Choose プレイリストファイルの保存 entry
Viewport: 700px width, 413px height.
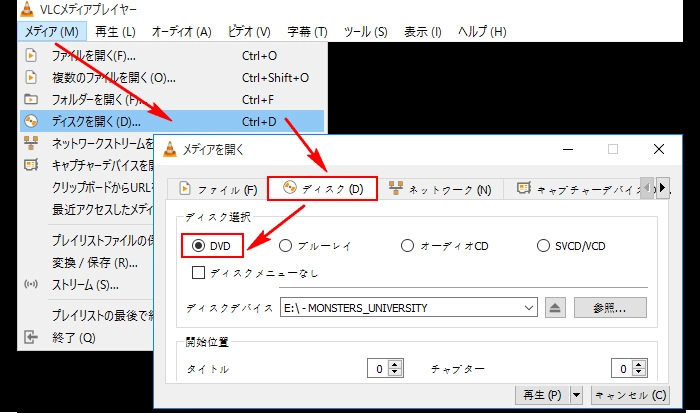point(103,240)
